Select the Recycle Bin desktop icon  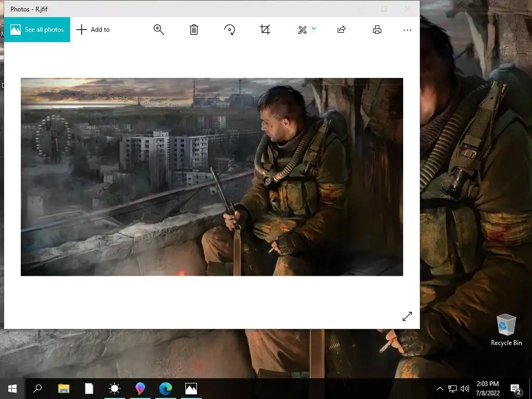coord(506,330)
